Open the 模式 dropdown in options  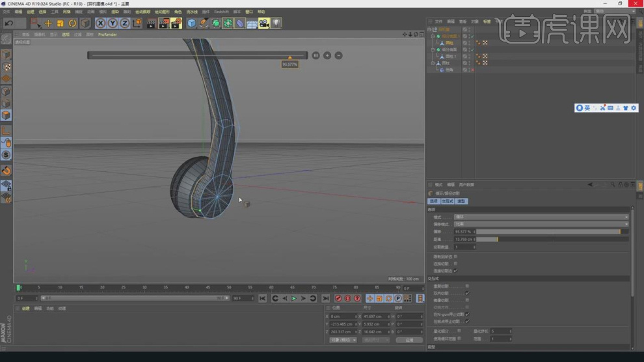(x=541, y=217)
